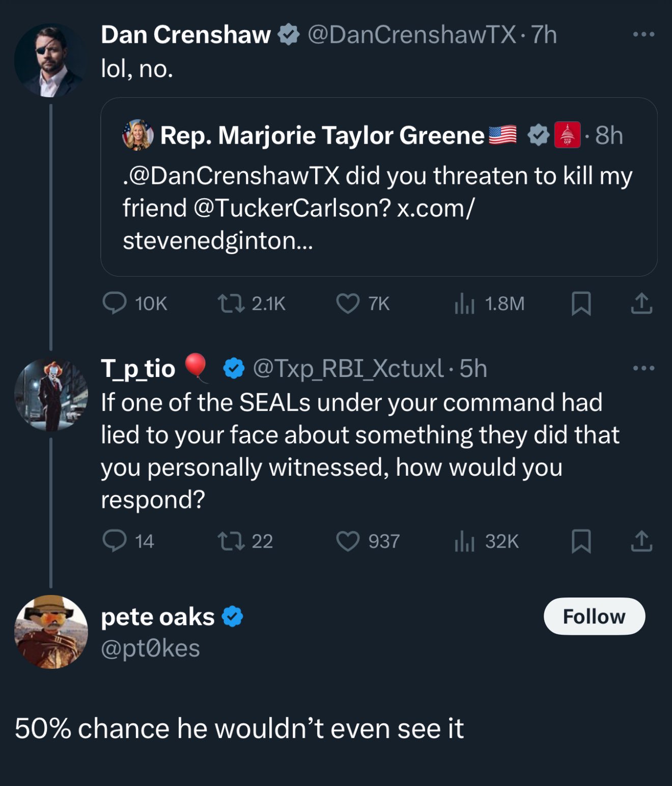The image size is (672, 786).
Task: Open more options for T_p_tio's tweet
Action: [x=643, y=368]
